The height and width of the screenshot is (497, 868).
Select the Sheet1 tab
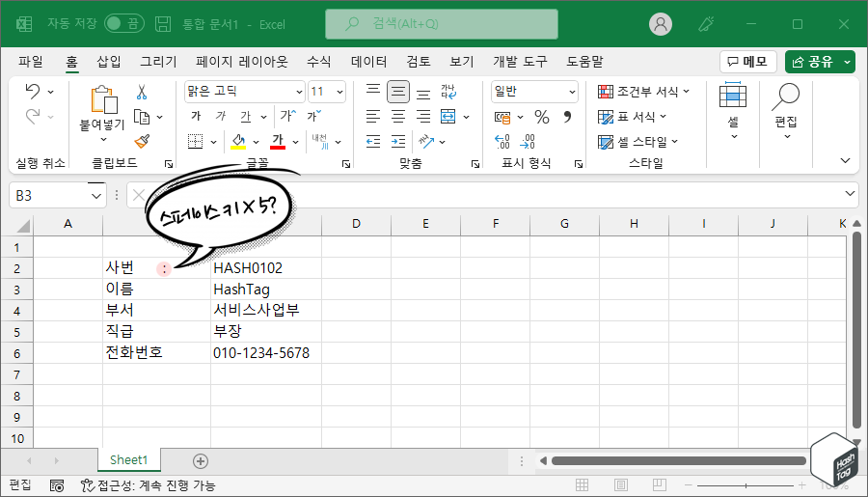click(x=129, y=460)
